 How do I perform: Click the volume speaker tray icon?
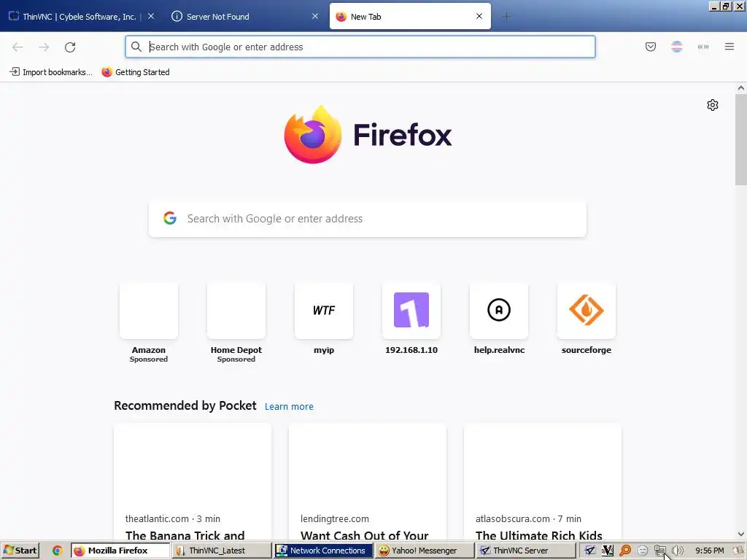(677, 551)
